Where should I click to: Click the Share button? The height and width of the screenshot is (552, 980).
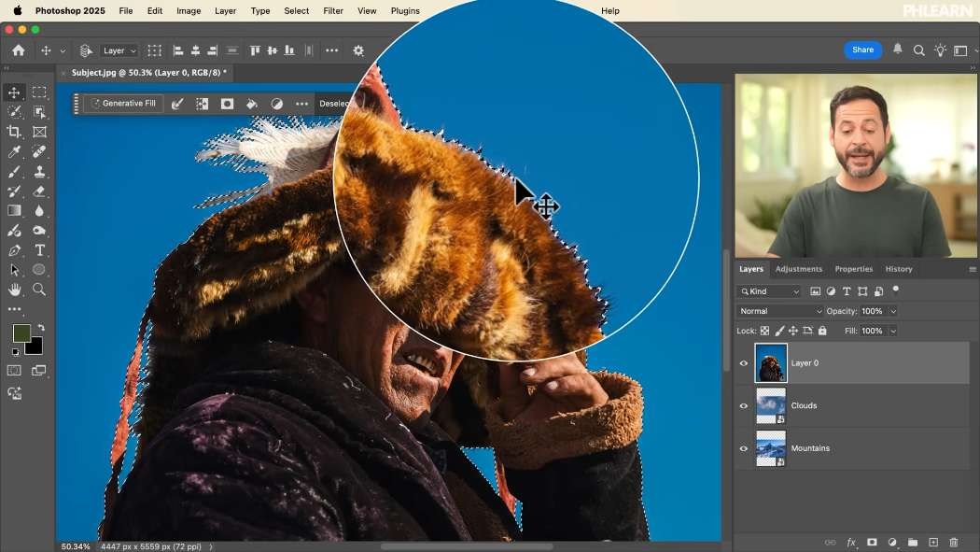pos(863,50)
